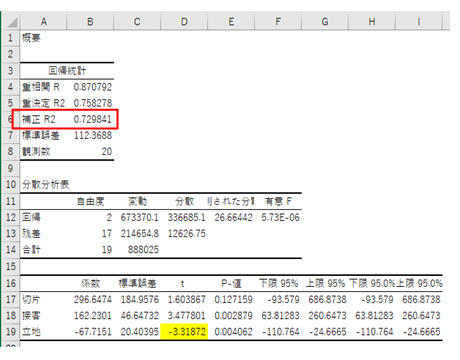460x360 pixels.
Task: Click the 重相関 R label cell
Action: (41, 87)
